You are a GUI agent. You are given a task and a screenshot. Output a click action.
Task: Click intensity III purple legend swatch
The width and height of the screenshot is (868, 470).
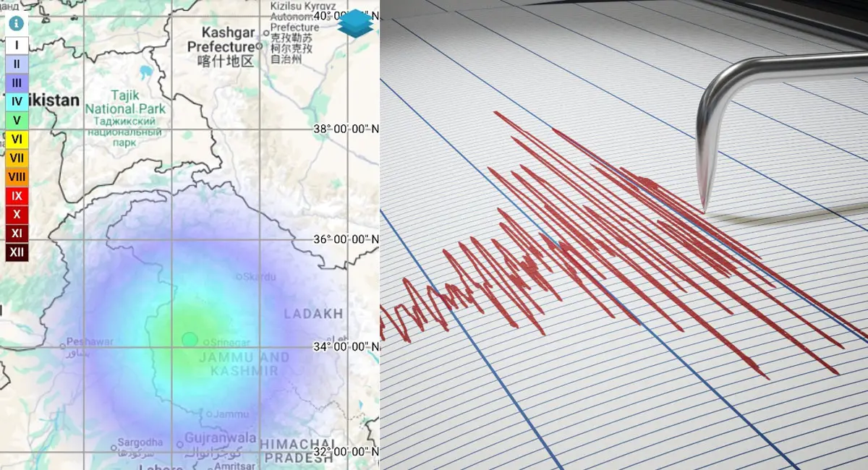pyautogui.click(x=17, y=83)
